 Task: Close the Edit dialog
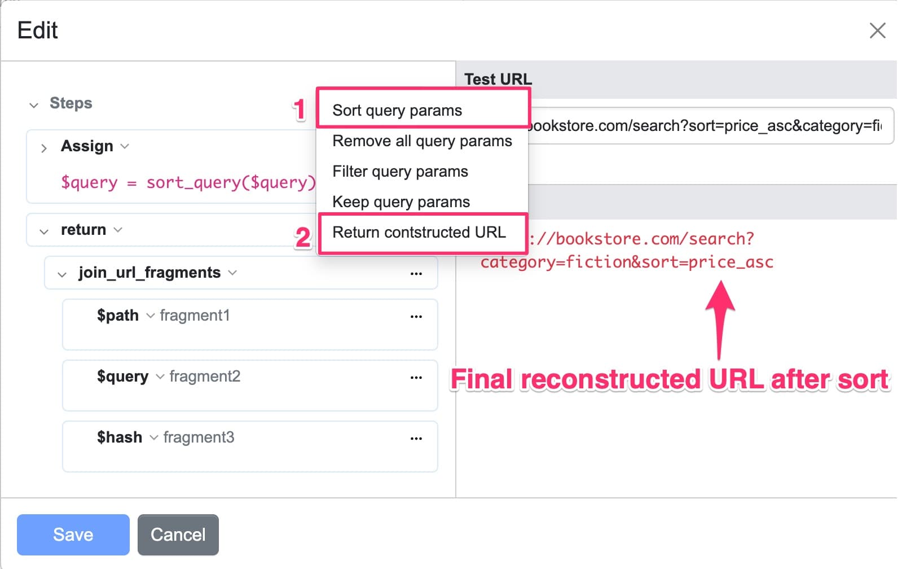[x=878, y=31]
